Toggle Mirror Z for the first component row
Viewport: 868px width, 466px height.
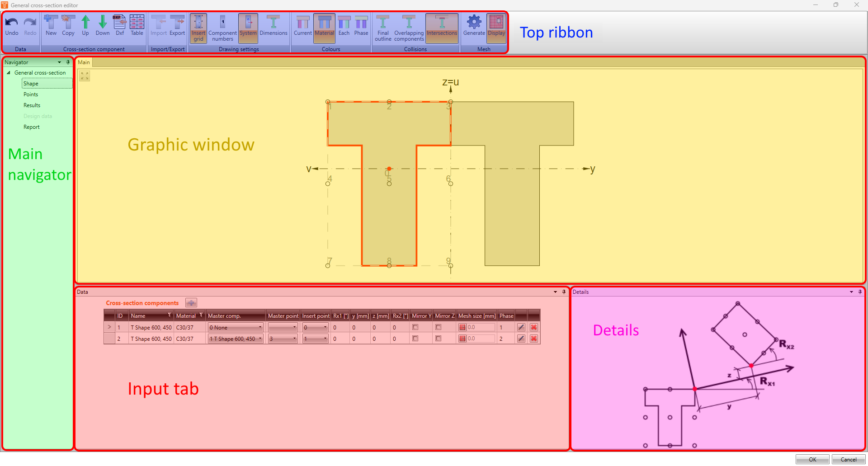tap(438, 327)
